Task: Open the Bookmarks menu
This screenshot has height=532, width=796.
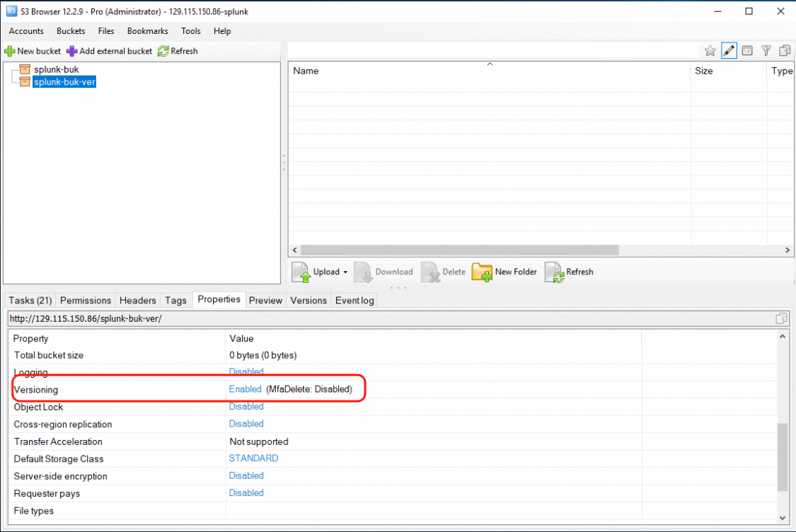Action: click(147, 31)
